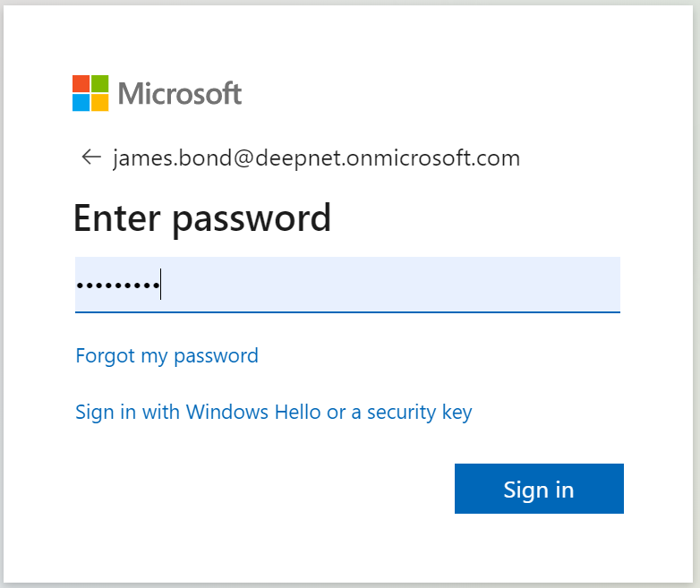Click the yellow square of Microsoft logo
The width and height of the screenshot is (700, 588).
(x=100, y=103)
